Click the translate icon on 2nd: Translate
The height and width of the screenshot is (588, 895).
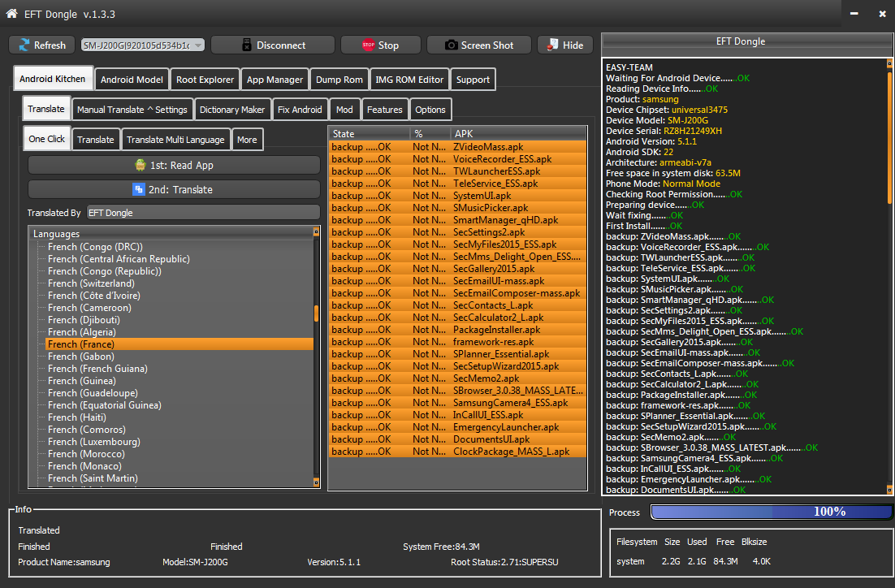click(x=138, y=189)
